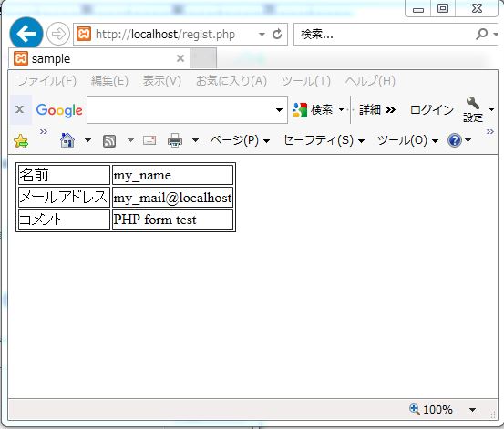This screenshot has height=429, width=504.
Task: Open the Google search box dropdown
Action: click(x=279, y=110)
